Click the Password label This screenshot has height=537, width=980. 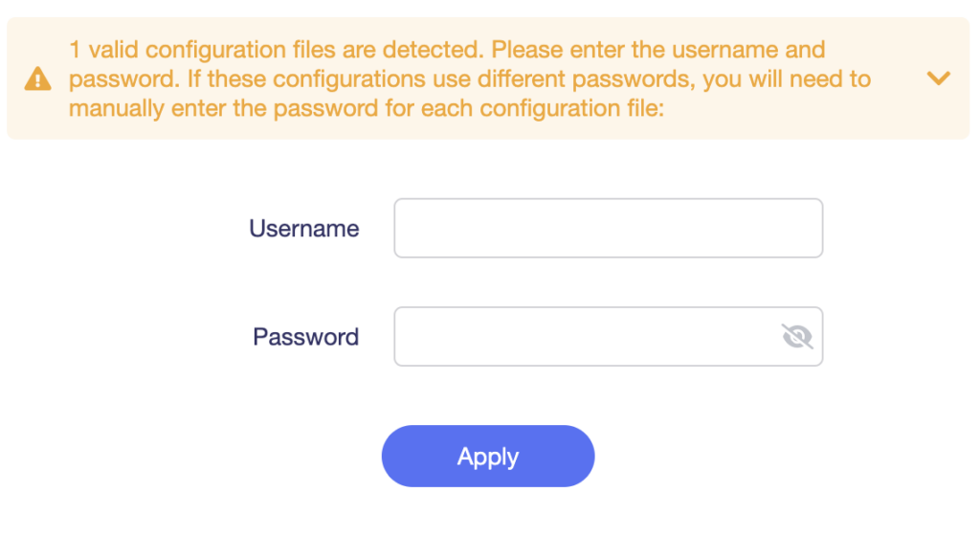click(x=306, y=337)
